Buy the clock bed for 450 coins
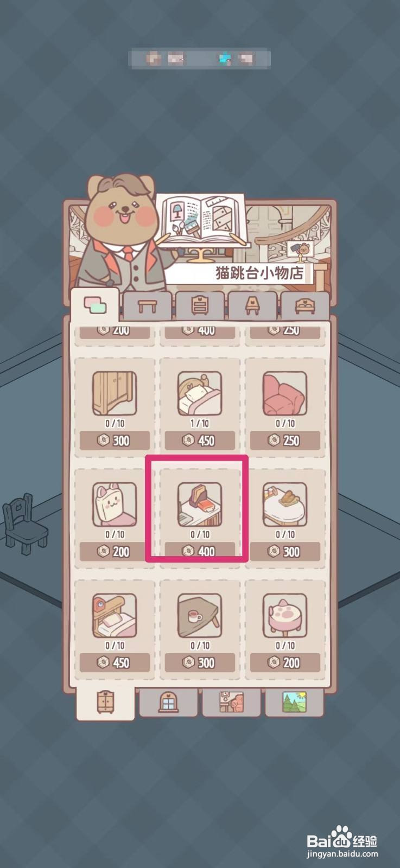400x868 pixels. (115, 663)
